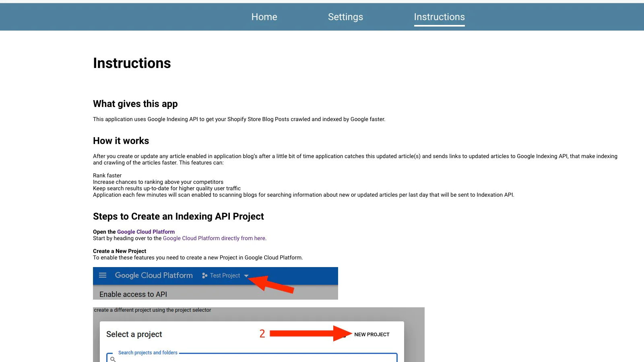Switch to the Settings tab
Image resolution: width=644 pixels, height=362 pixels.
click(x=345, y=17)
